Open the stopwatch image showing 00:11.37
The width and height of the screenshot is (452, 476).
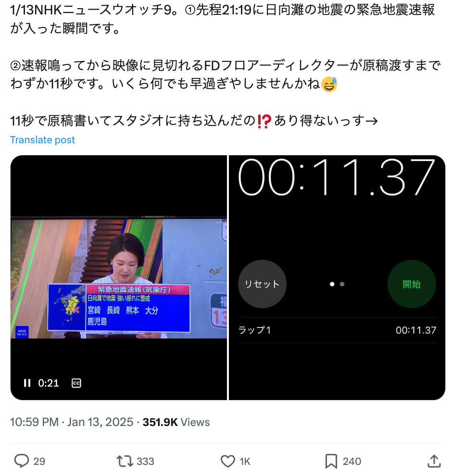(x=337, y=277)
